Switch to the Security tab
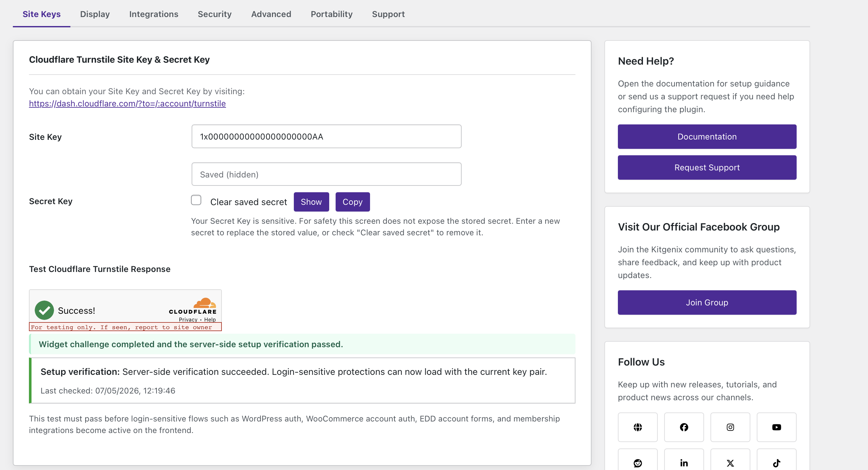The height and width of the screenshot is (470, 868). 215,14
